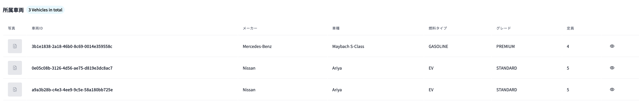Click vehicle ID 0e05c08b-3126-4d56-ae75-d819e3dc8ac7
This screenshot has height=102, width=644.
click(x=72, y=68)
